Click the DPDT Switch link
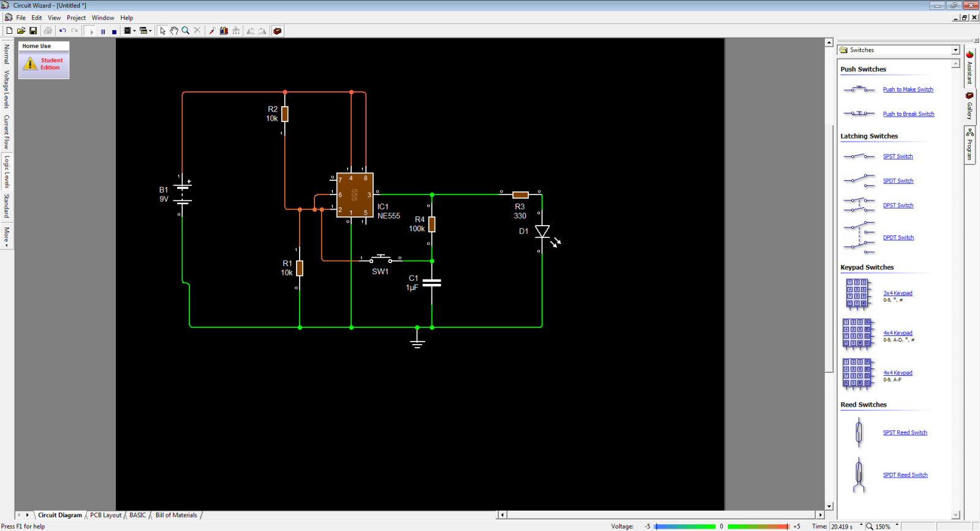This screenshot has height=531, width=980. [898, 238]
